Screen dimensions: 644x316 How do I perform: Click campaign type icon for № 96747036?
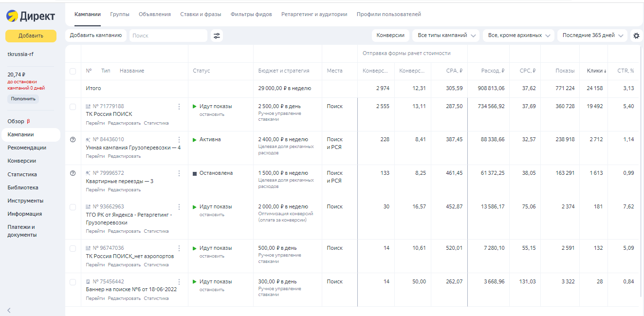tap(88, 248)
